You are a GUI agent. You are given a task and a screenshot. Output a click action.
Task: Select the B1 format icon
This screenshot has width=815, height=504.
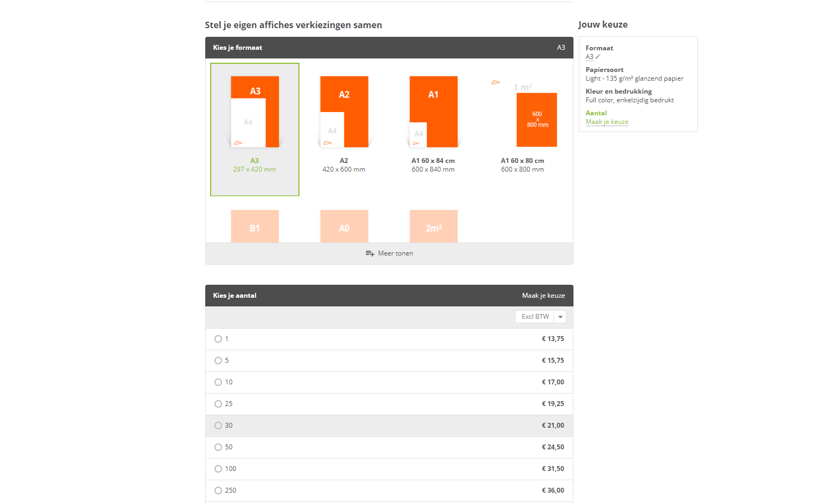click(x=255, y=226)
